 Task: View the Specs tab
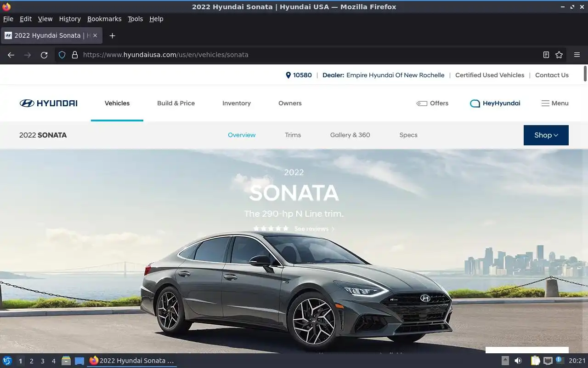click(408, 135)
